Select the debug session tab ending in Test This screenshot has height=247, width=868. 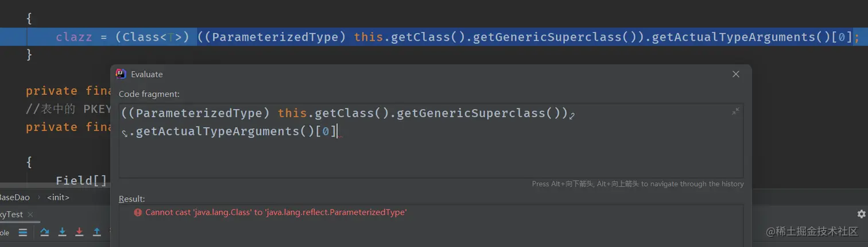(11, 214)
